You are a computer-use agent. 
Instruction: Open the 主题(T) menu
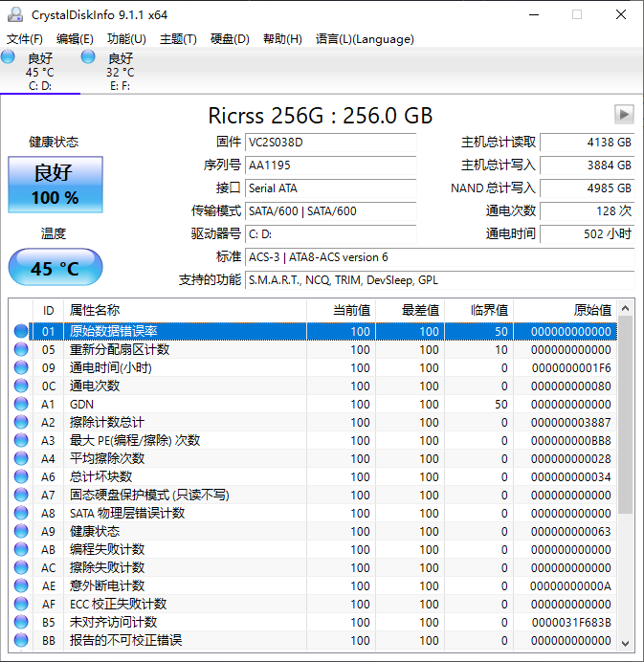(x=178, y=39)
